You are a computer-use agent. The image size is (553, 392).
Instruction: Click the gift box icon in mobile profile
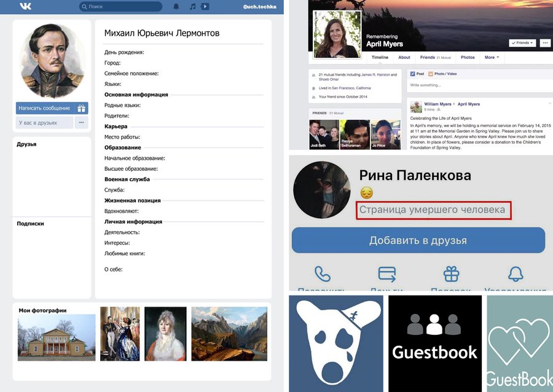pyautogui.click(x=452, y=274)
